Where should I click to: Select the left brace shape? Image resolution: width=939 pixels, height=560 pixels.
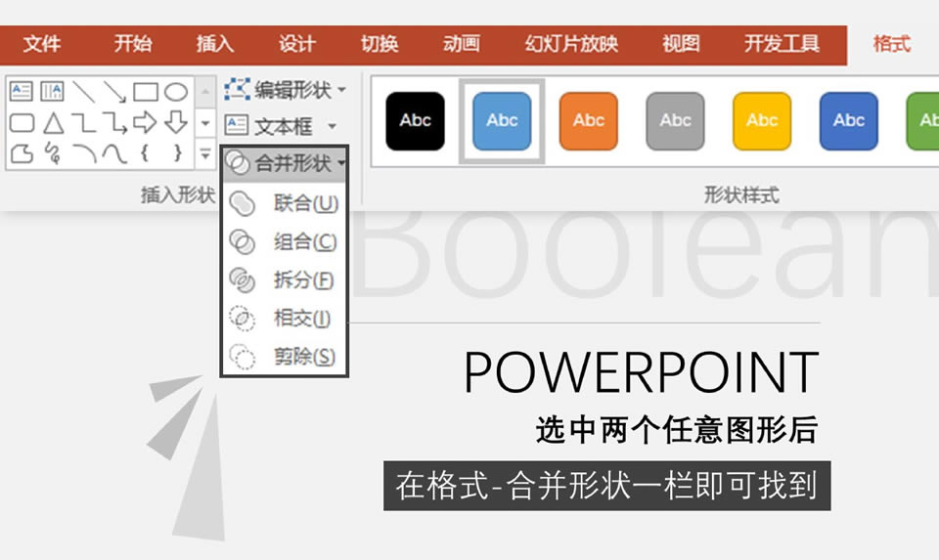146,153
